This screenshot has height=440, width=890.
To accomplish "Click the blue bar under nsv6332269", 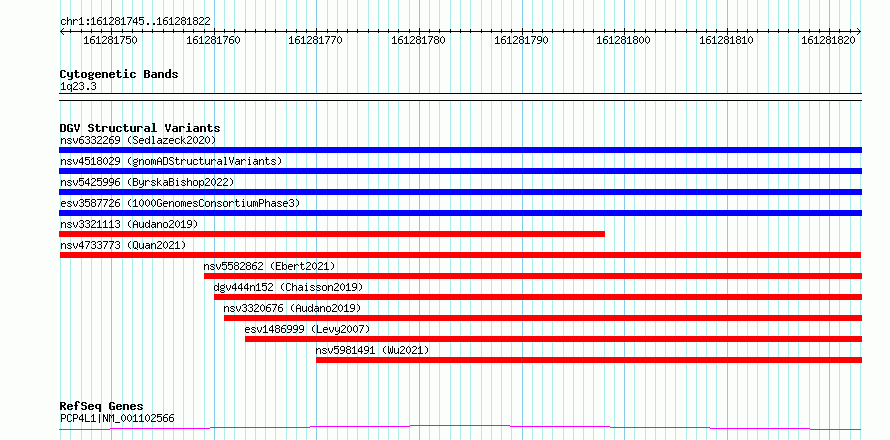I will pos(460,150).
